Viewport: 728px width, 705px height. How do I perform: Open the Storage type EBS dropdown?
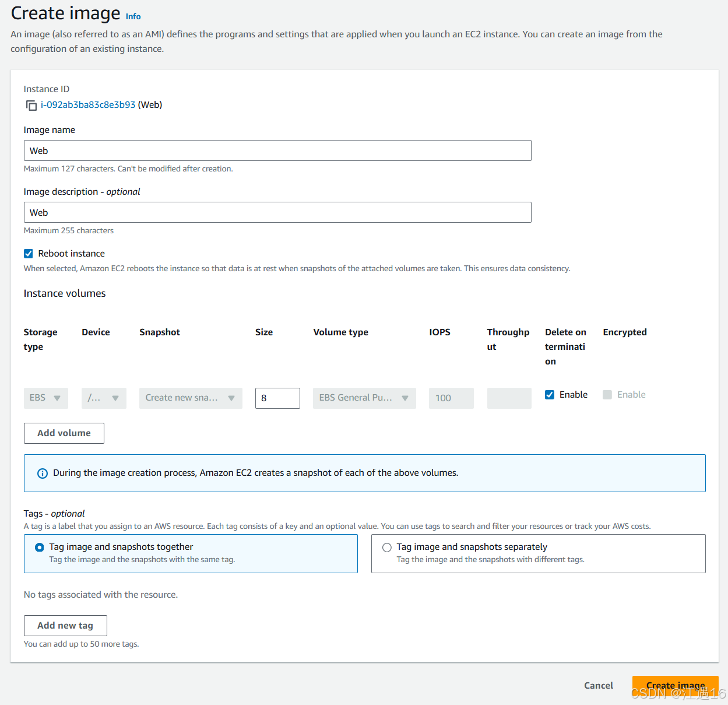click(x=45, y=398)
